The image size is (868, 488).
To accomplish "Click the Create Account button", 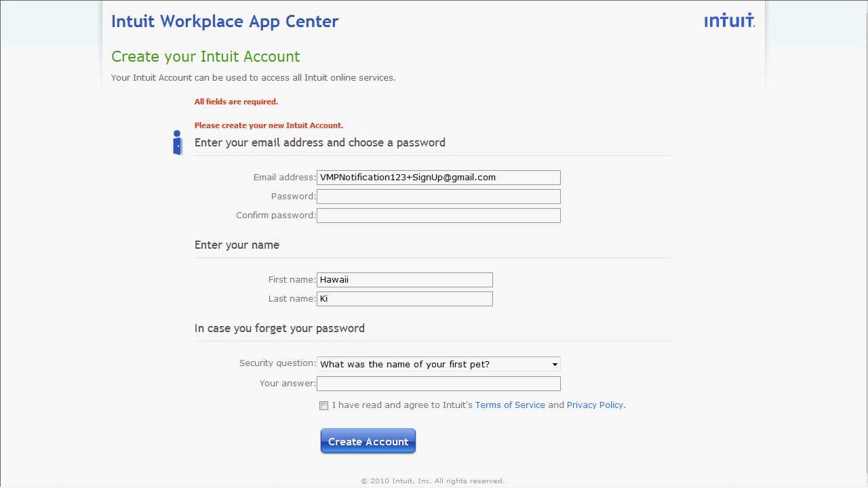I will (368, 441).
